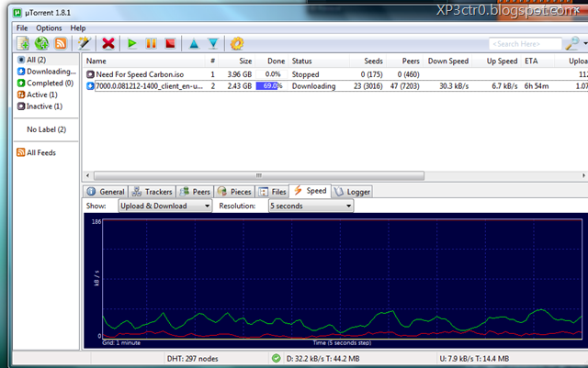Click the µTorrent title bar icon

(x=17, y=13)
